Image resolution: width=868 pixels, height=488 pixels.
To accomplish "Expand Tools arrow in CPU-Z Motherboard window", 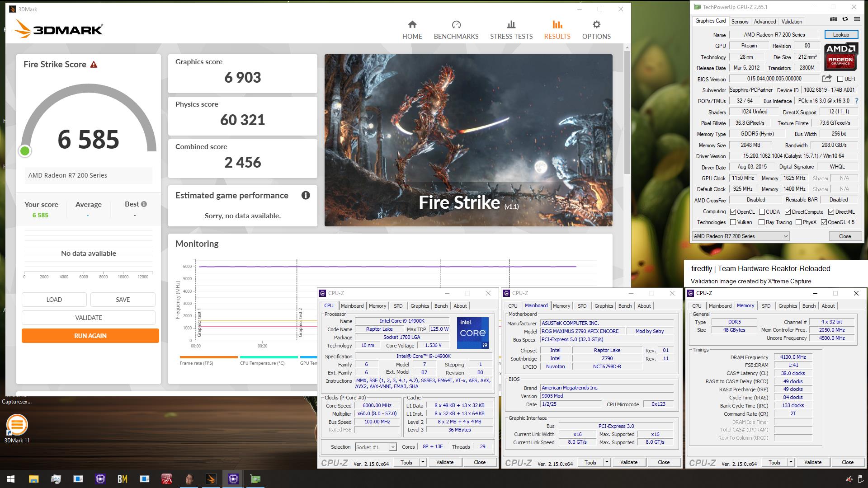I will pyautogui.click(x=607, y=462).
